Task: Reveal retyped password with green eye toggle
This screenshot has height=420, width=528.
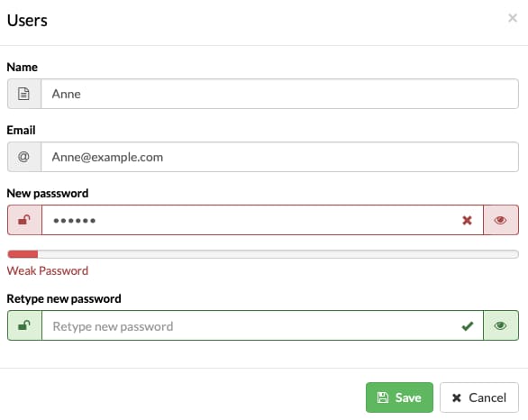Action: pyautogui.click(x=501, y=325)
